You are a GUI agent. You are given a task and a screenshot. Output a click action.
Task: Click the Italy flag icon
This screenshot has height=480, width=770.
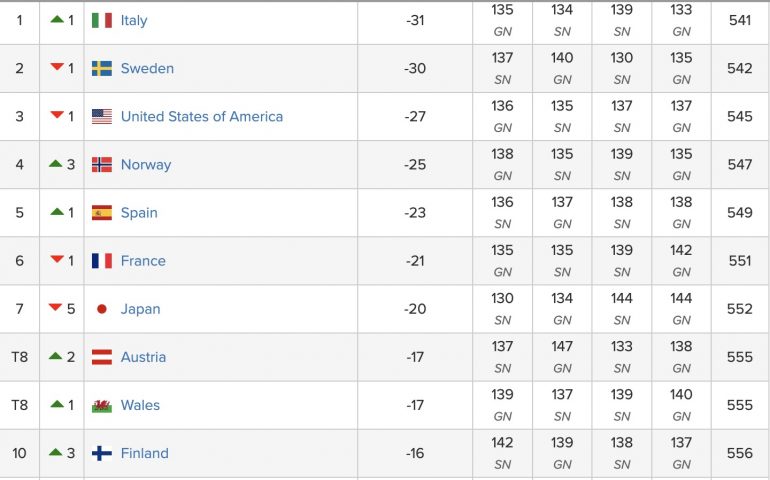[102, 20]
